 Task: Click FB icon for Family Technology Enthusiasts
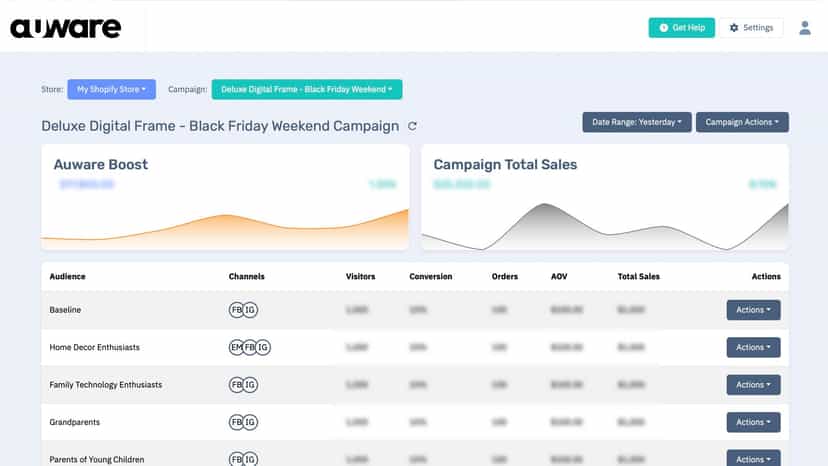coord(236,385)
